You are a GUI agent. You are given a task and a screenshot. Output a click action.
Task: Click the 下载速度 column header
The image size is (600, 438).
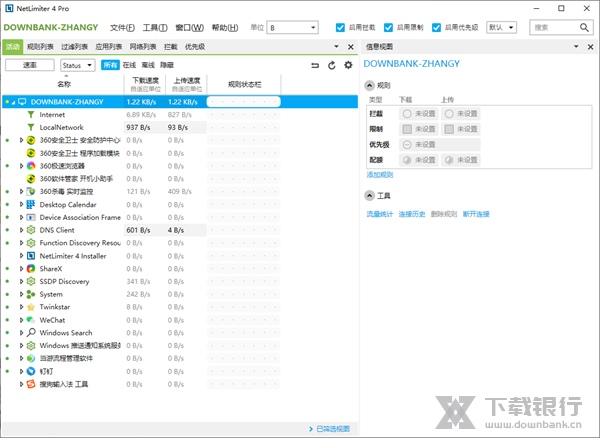tap(145, 84)
